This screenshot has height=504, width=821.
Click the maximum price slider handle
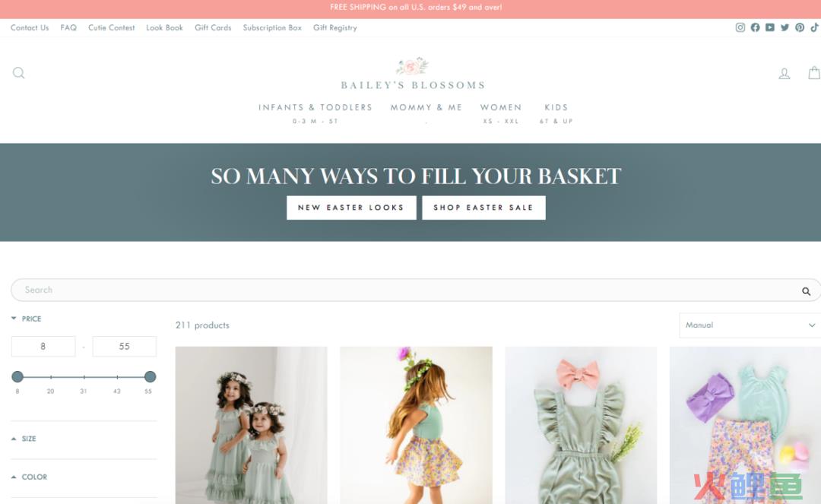click(x=151, y=376)
